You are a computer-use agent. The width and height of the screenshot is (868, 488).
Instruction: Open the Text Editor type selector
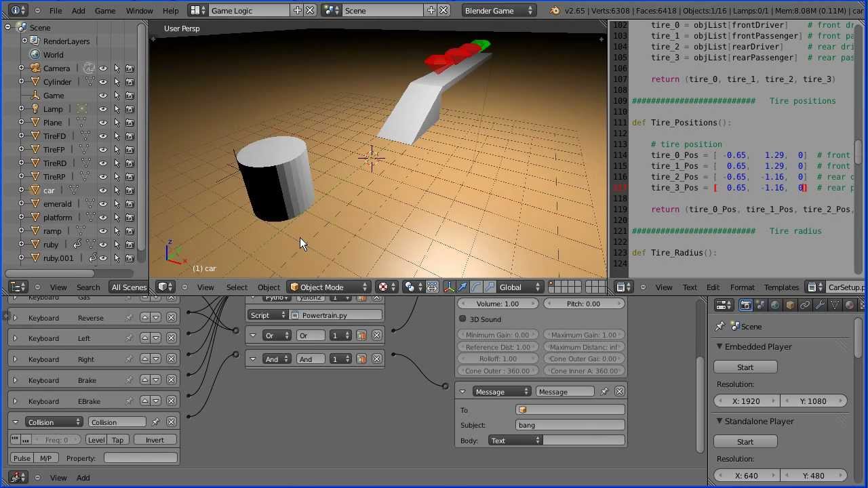[624, 287]
